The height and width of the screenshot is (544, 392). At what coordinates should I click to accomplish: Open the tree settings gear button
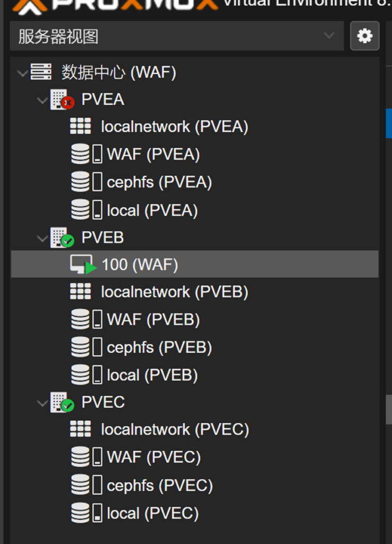click(364, 36)
